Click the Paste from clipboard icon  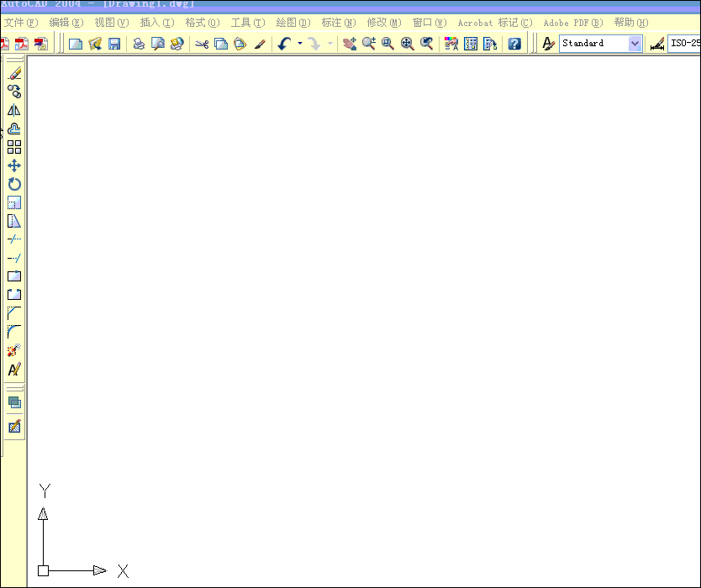coord(240,44)
